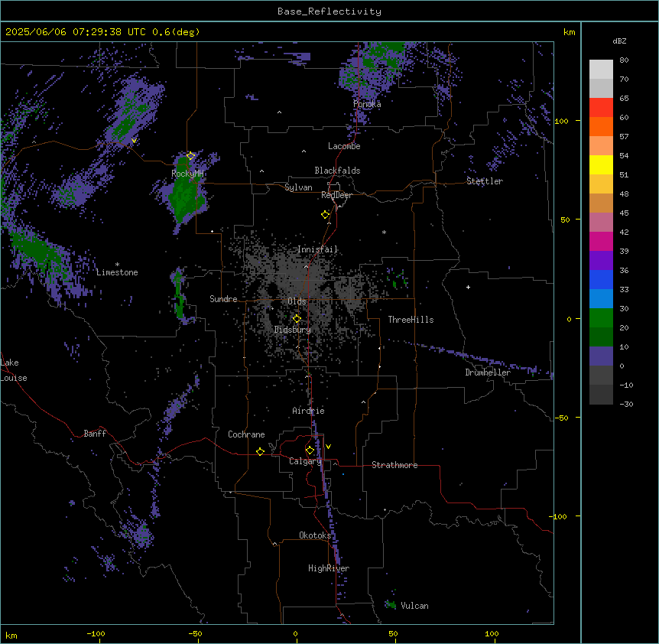This screenshot has height=644, width=659.
Task: Select the blue 36-33 dBZ legend swatch
Action: 601,279
